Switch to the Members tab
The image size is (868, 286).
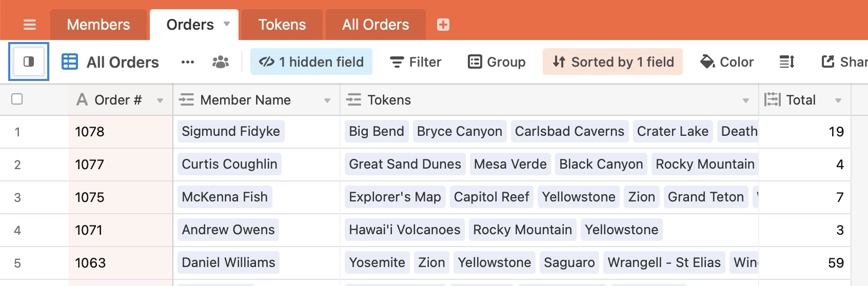[x=98, y=25]
